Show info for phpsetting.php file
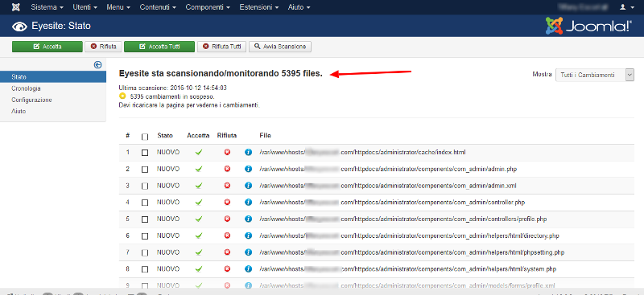The height and width of the screenshot is (295, 644). click(x=248, y=252)
